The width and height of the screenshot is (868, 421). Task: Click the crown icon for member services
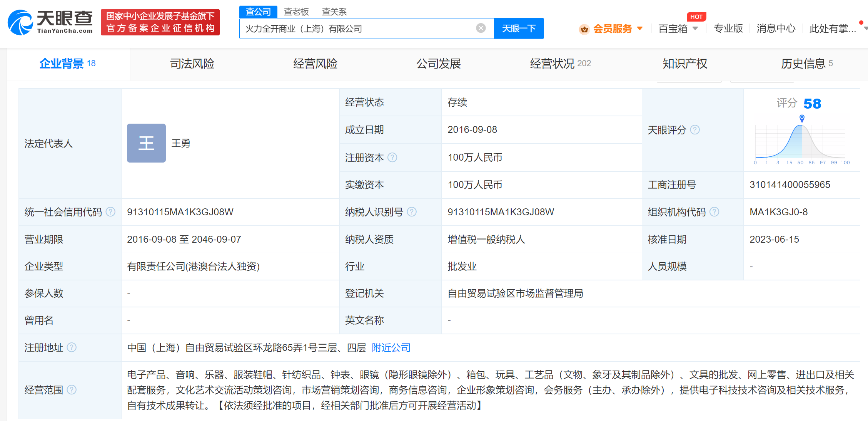click(x=584, y=29)
